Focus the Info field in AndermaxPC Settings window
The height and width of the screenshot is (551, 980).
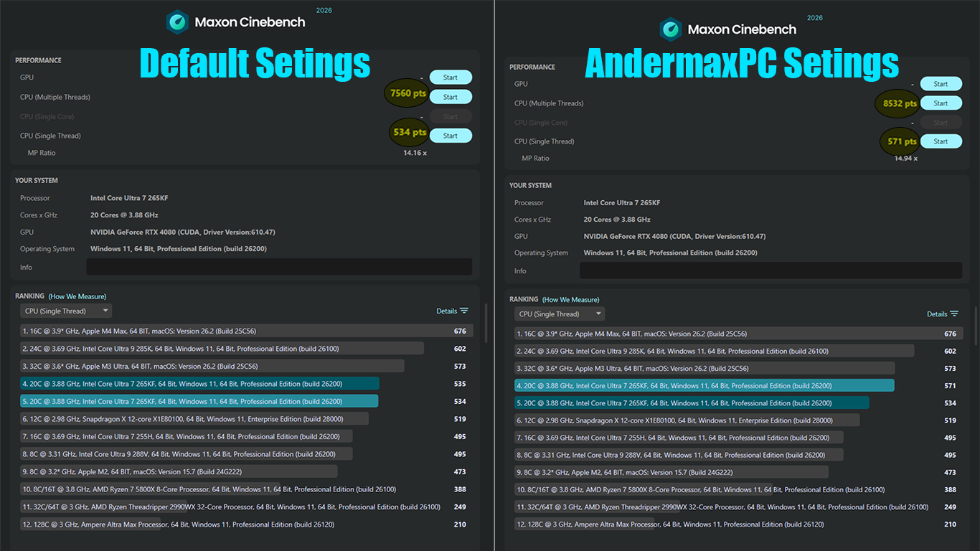pyautogui.click(x=771, y=270)
